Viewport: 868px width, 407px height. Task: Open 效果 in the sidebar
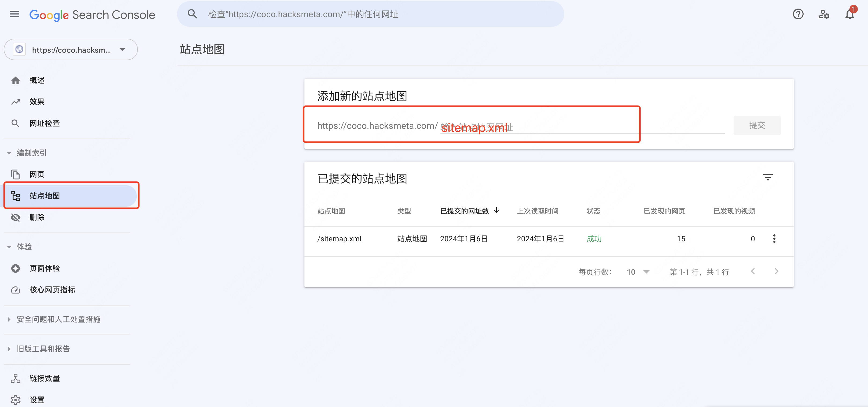tap(37, 102)
